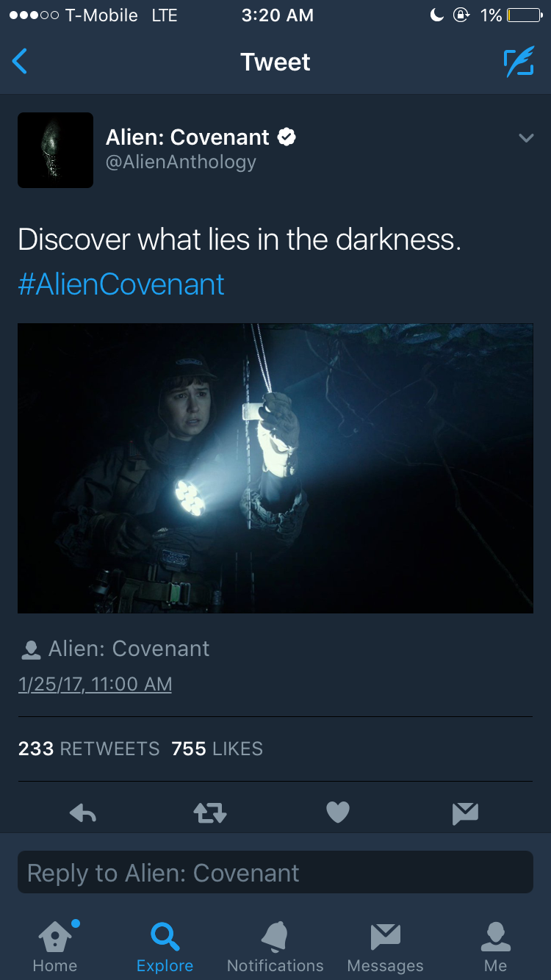The image size is (551, 980).
Task: Tap the tagged Alien: Covenant person label
Action: tap(114, 649)
